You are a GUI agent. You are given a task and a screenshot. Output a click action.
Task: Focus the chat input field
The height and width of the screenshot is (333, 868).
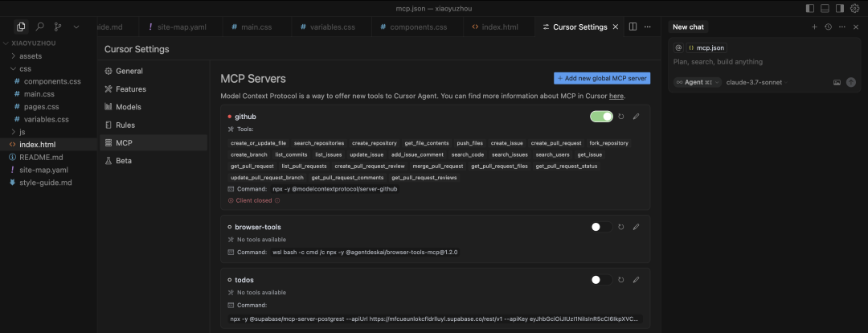(x=764, y=62)
